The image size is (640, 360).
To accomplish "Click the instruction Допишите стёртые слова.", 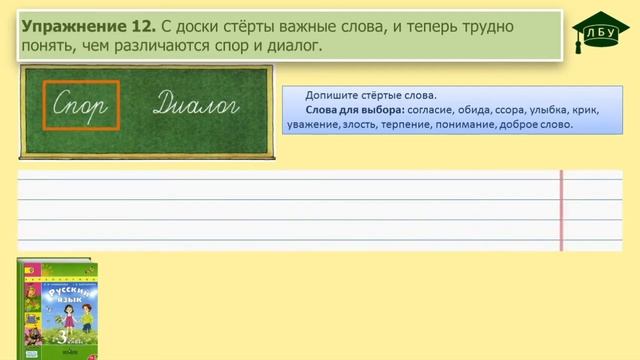I will pyautogui.click(x=371, y=96).
